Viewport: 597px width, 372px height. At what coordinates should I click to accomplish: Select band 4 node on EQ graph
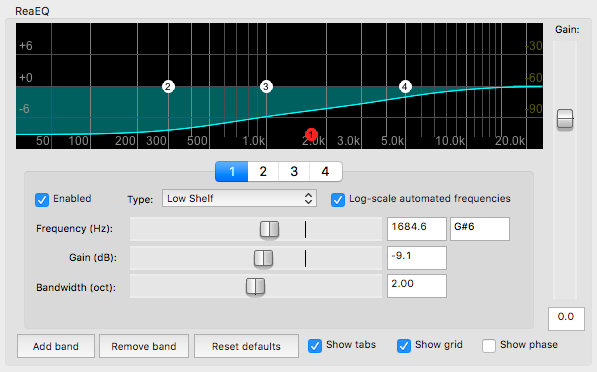405,87
